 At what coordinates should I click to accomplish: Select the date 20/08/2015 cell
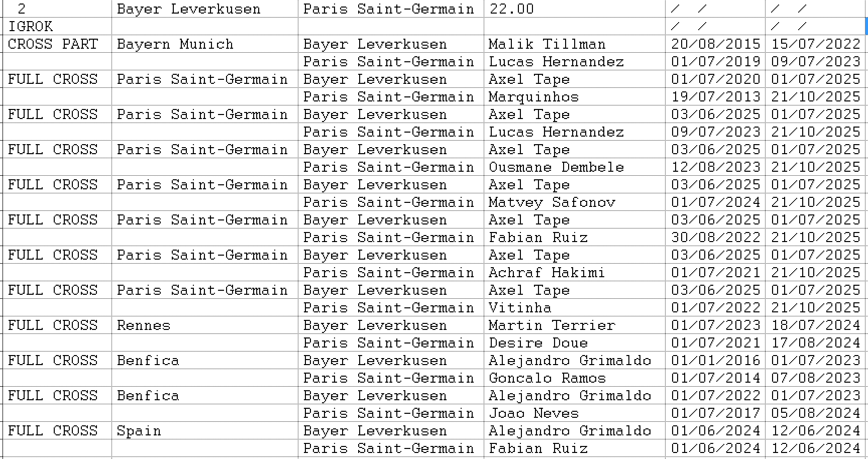tap(715, 44)
